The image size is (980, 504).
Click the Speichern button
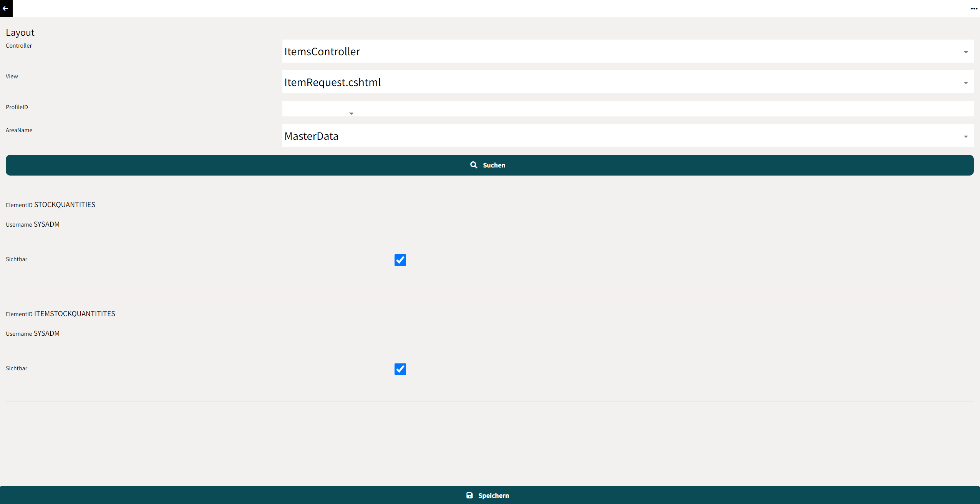pyautogui.click(x=493, y=496)
